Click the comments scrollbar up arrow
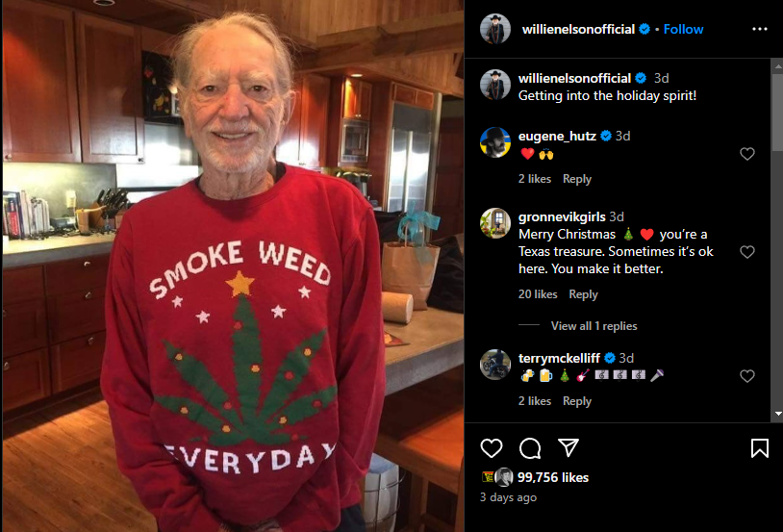783x532 pixels. (778, 65)
